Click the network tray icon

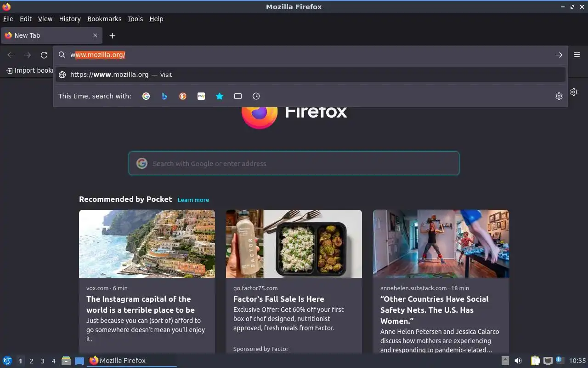click(548, 361)
